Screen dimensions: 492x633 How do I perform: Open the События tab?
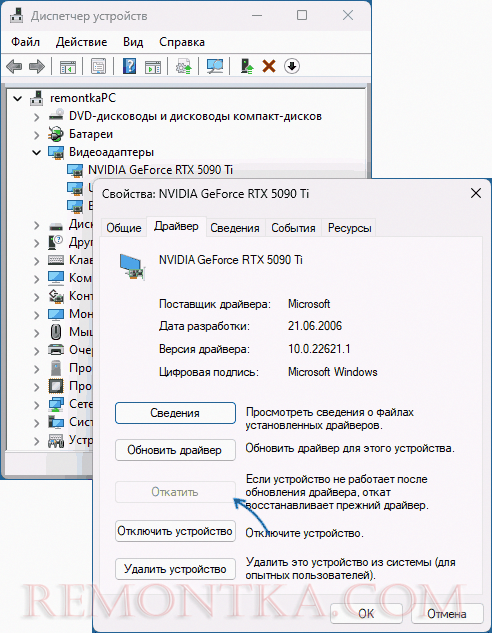293,228
